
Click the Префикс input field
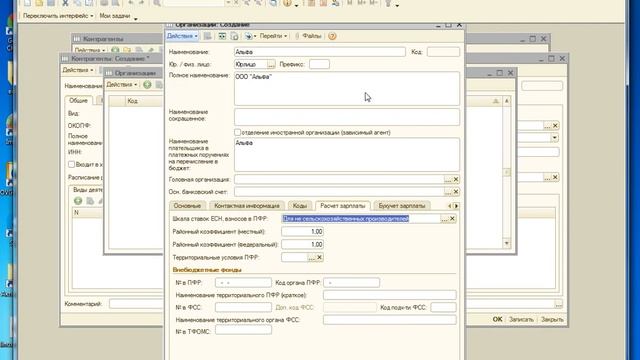tap(319, 64)
